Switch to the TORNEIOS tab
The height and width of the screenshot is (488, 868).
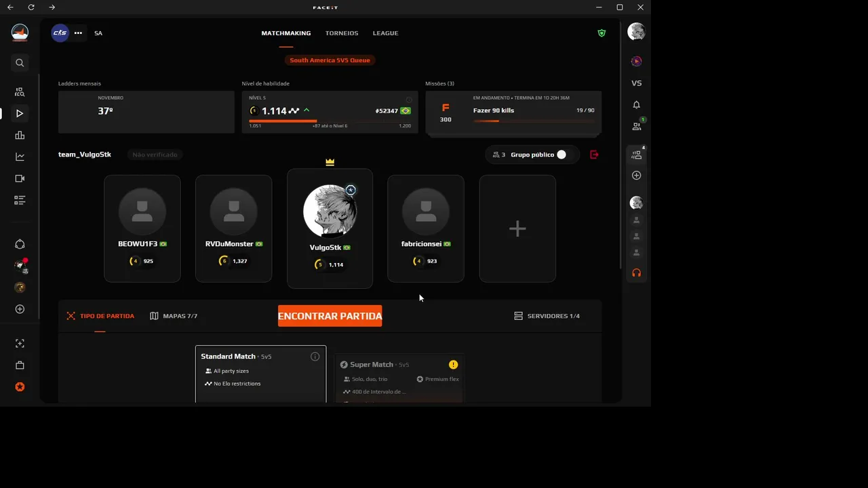point(342,33)
